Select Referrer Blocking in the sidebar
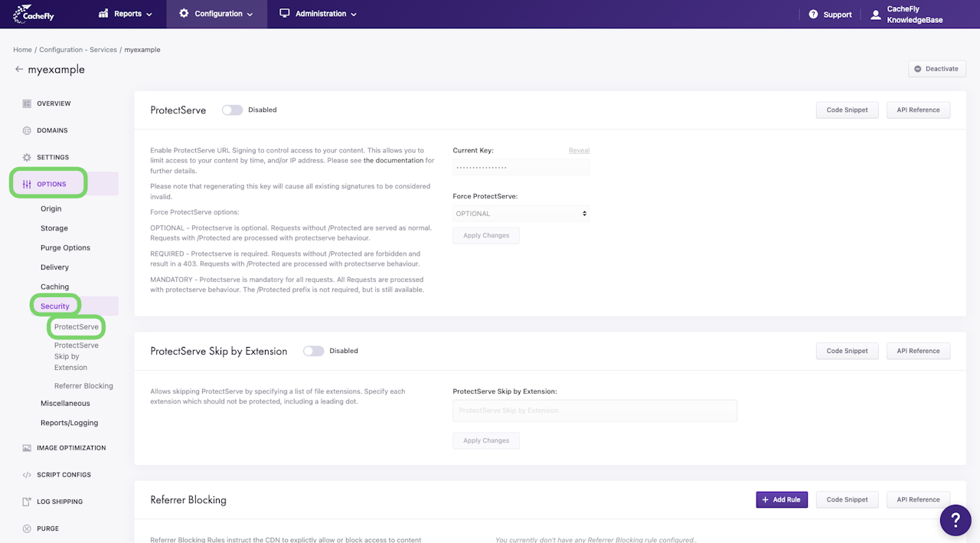This screenshot has width=980, height=543. click(83, 386)
